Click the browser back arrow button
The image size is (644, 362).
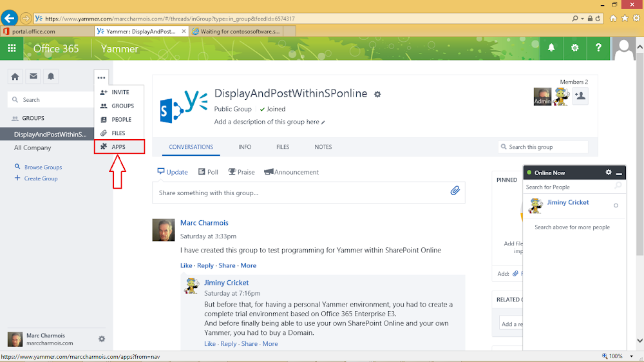(x=9, y=19)
